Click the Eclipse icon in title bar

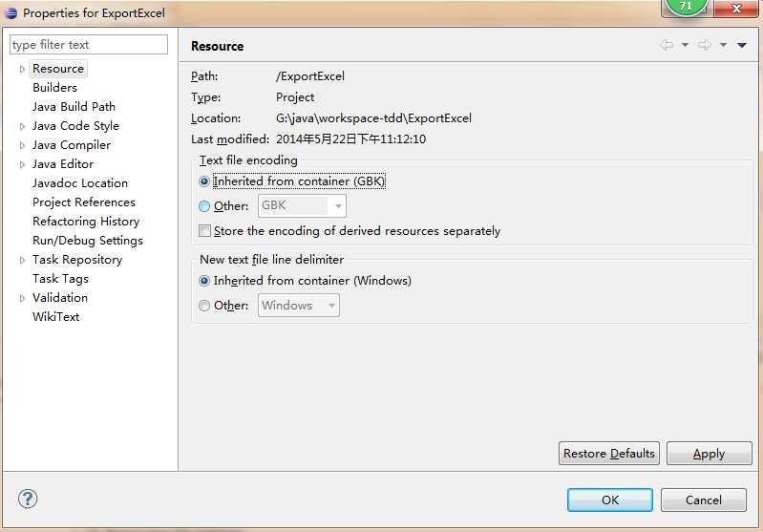pos(11,13)
